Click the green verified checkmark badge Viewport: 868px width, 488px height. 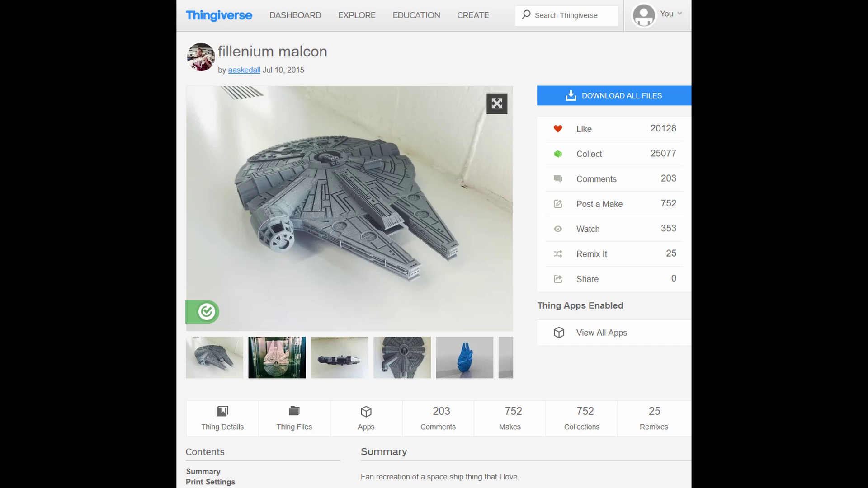[x=206, y=312]
